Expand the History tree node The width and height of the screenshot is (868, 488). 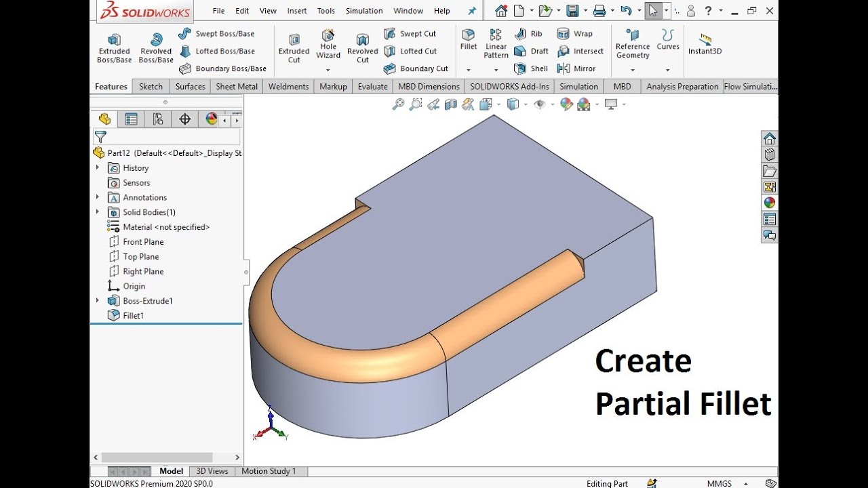coord(98,167)
